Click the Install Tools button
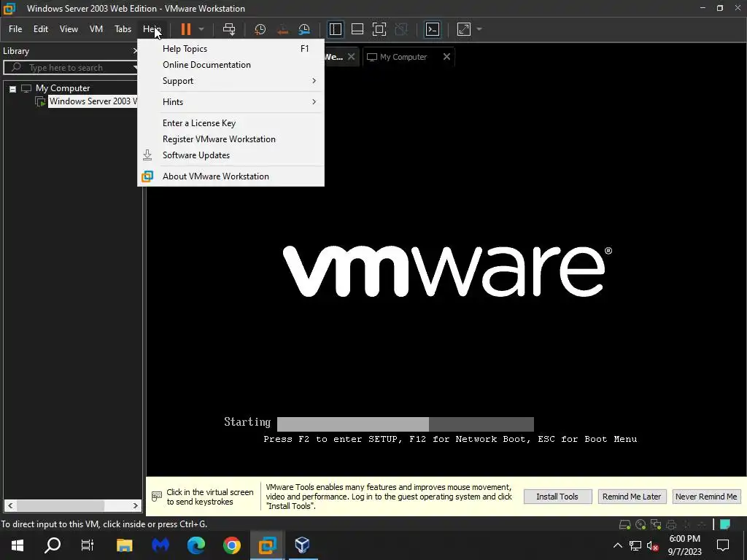 click(557, 497)
